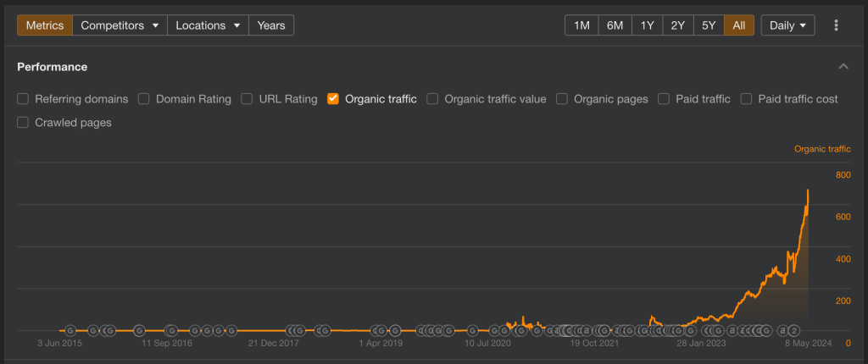
Task: Enable the Crawled pages checkbox
Action: coord(24,123)
